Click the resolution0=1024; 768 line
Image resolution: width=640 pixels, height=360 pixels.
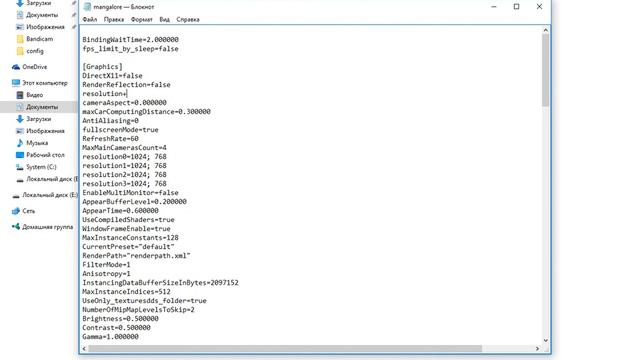124,157
